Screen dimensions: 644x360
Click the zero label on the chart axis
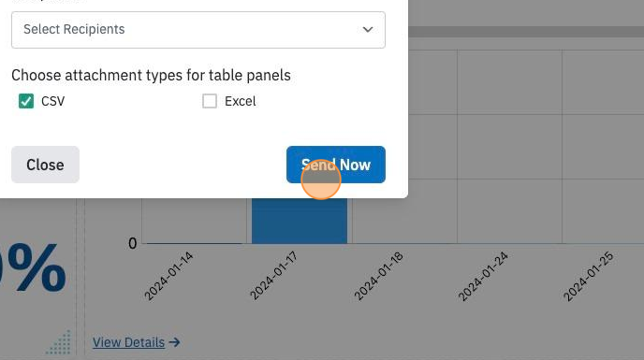pos(132,243)
